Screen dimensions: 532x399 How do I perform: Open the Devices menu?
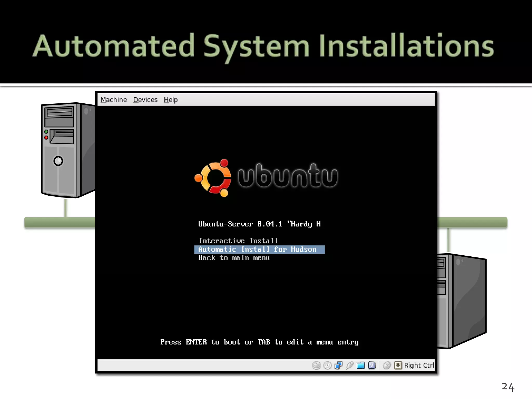coord(145,100)
